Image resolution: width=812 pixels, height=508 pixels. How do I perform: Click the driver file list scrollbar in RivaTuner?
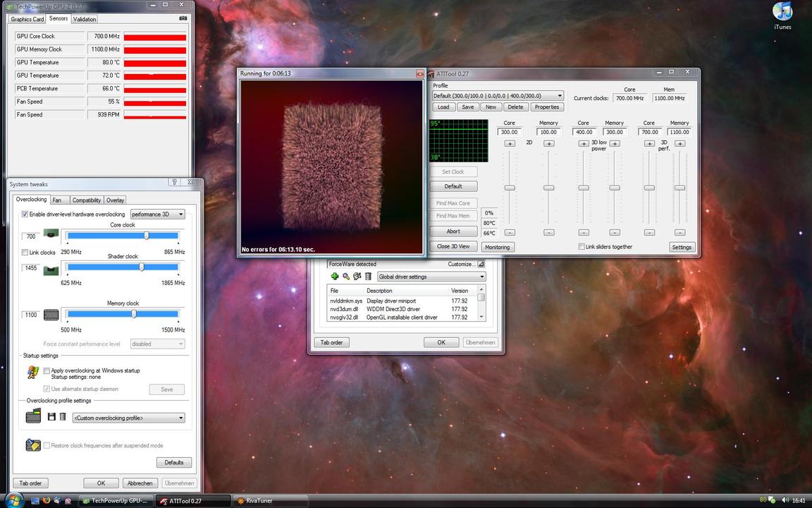[481, 303]
